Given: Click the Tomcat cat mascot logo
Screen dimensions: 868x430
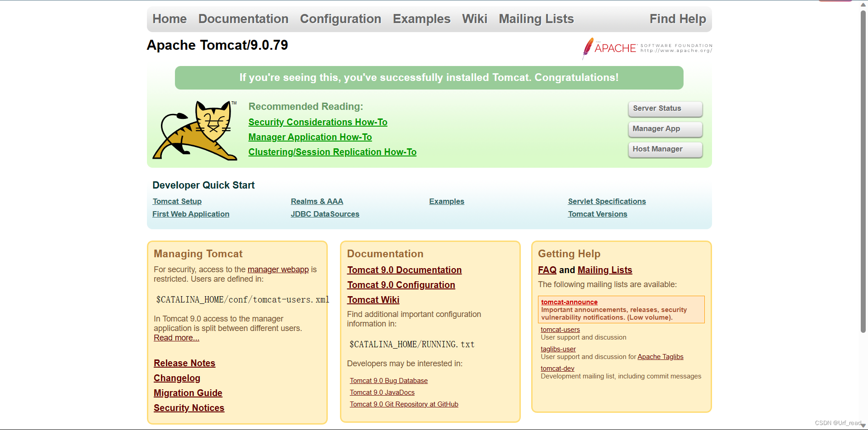Looking at the screenshot, I should click(195, 130).
